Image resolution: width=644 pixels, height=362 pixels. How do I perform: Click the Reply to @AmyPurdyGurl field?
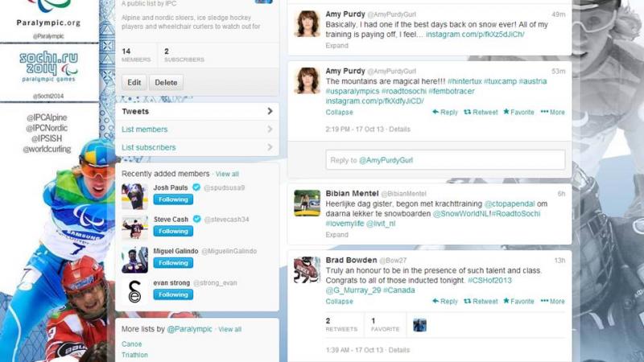pyautogui.click(x=445, y=160)
